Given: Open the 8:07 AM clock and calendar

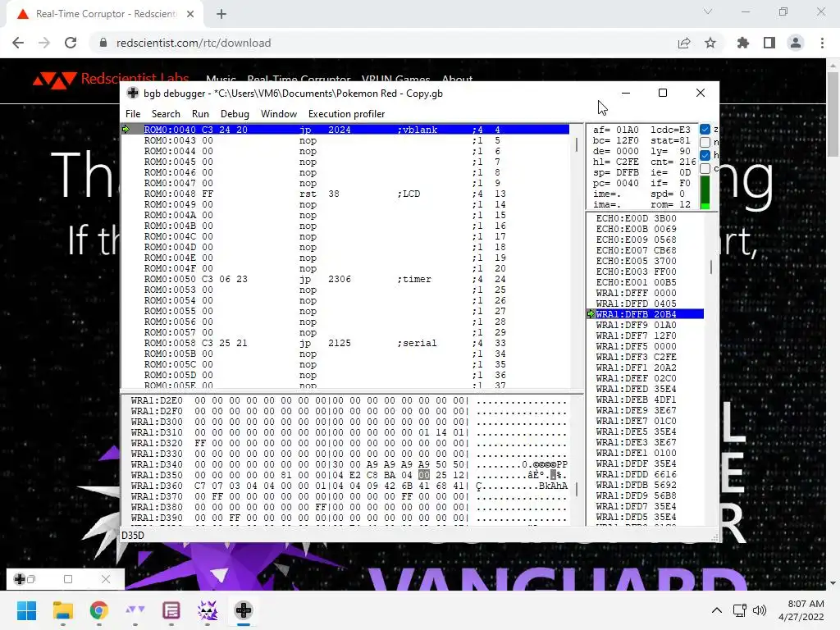Looking at the screenshot, I should click(x=801, y=610).
